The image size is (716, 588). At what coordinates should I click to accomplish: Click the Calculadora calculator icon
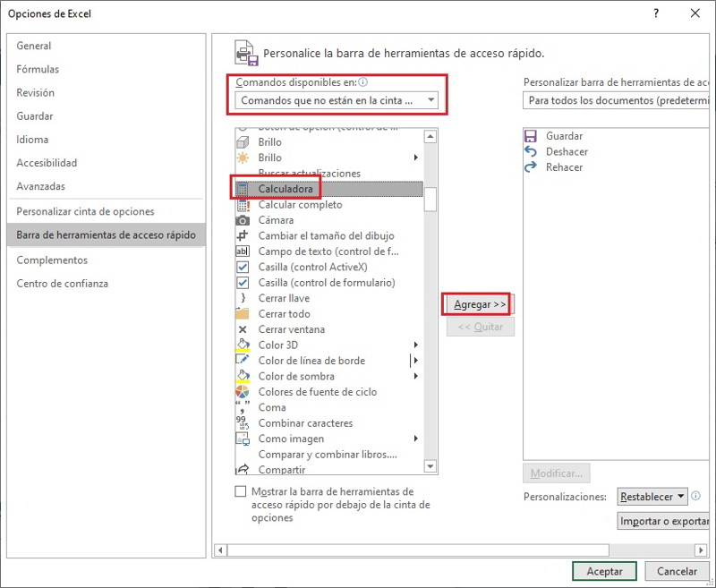[x=242, y=189]
